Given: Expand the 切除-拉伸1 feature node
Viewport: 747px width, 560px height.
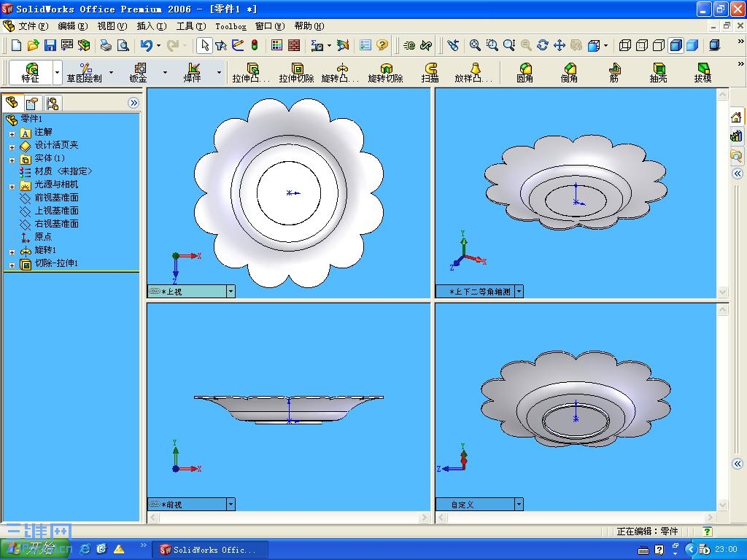Looking at the screenshot, I should coord(12,265).
